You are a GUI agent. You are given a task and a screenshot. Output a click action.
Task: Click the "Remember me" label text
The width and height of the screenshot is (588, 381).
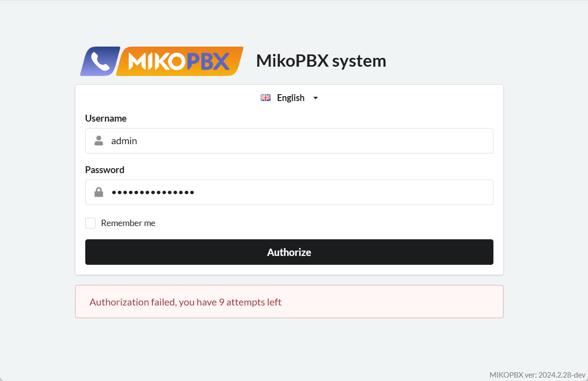pos(128,223)
